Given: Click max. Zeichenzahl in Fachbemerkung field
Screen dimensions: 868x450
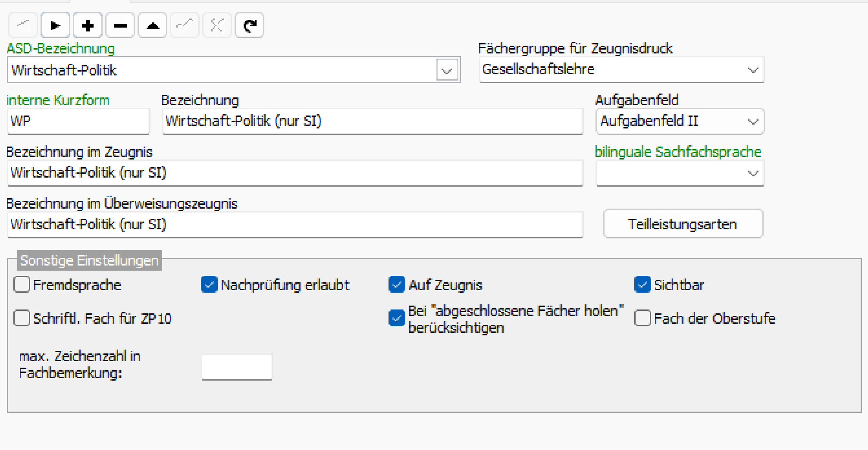Looking at the screenshot, I should pos(237,367).
